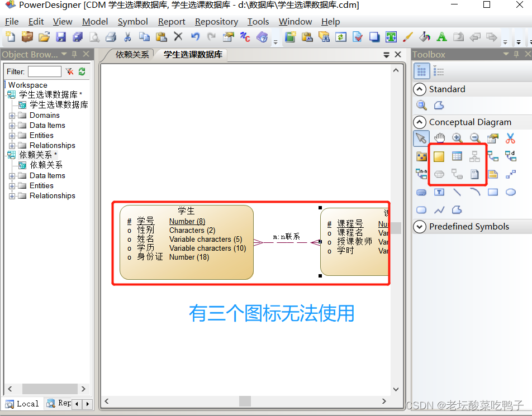Select the Pointer tool in Toolbox

click(x=421, y=138)
